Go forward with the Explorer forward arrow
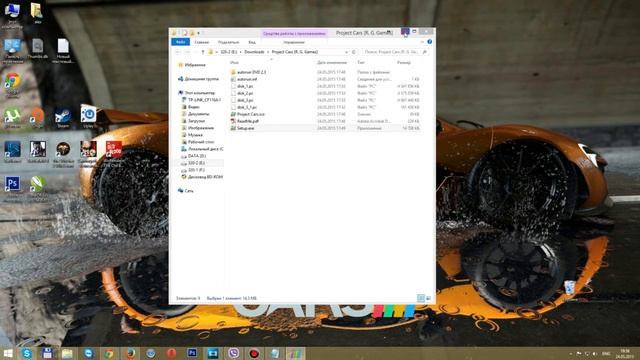This screenshot has height=360, width=640. (187, 52)
